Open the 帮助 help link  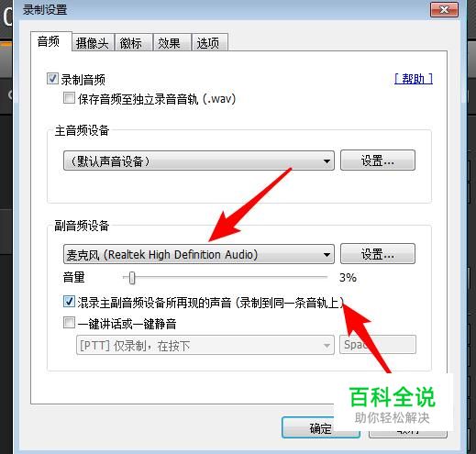click(x=414, y=79)
